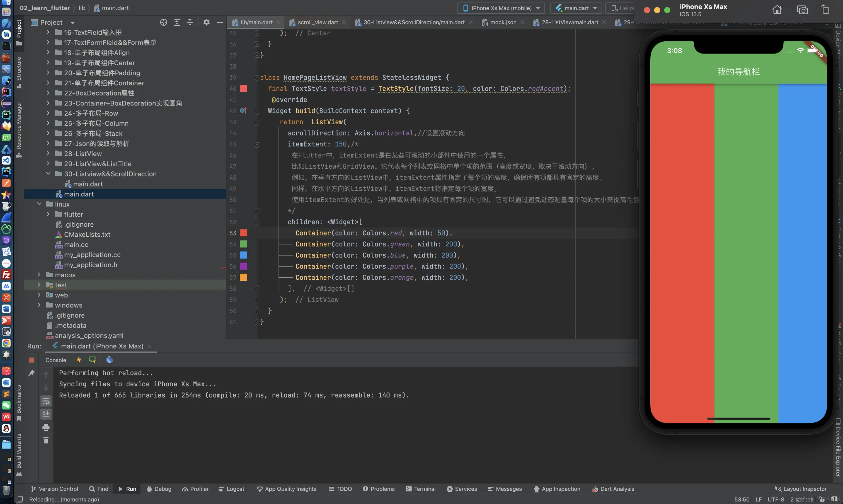Viewport: 843px width, 504px height.
Task: Click down the stack trace arrow
Action: point(46,388)
